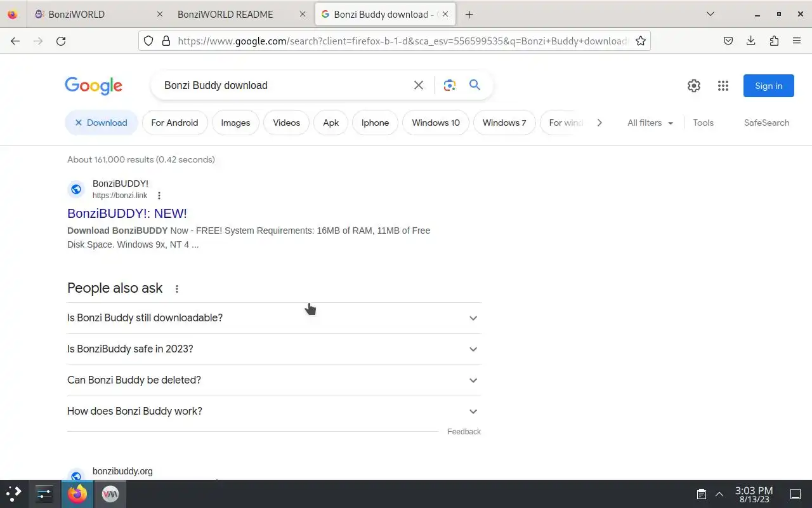The width and height of the screenshot is (812, 508).
Task: Open the Firefox downloads panel
Action: tap(751, 41)
